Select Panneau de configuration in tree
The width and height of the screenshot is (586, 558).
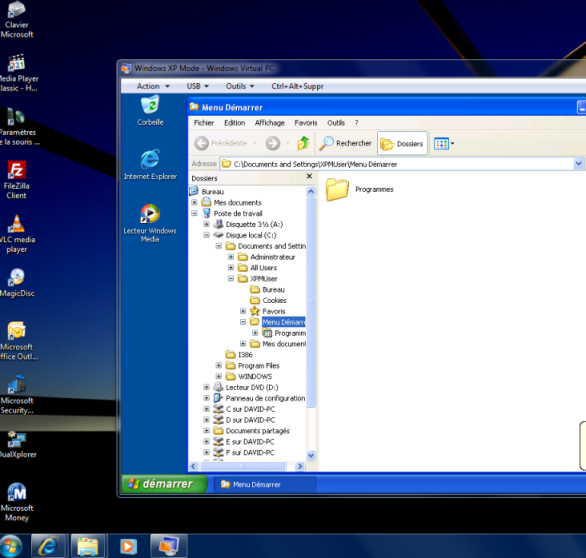pos(259,398)
